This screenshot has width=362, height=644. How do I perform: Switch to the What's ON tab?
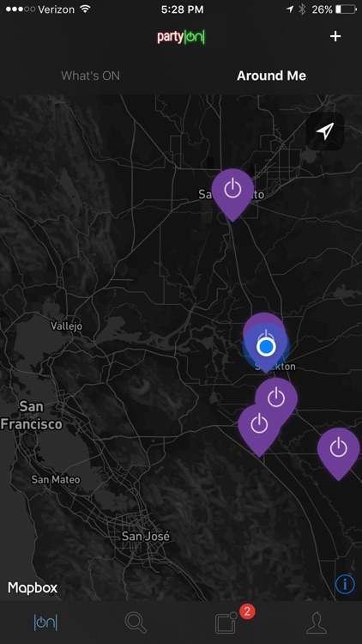point(90,76)
